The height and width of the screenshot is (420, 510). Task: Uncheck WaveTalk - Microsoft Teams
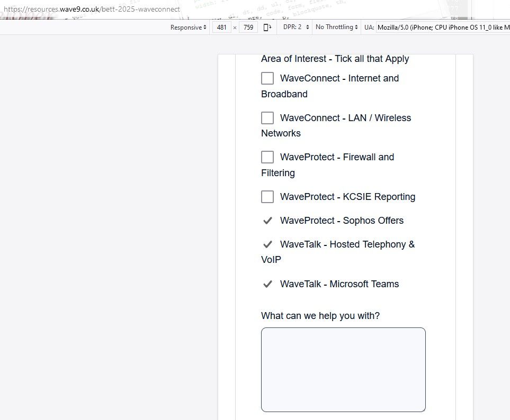click(267, 284)
